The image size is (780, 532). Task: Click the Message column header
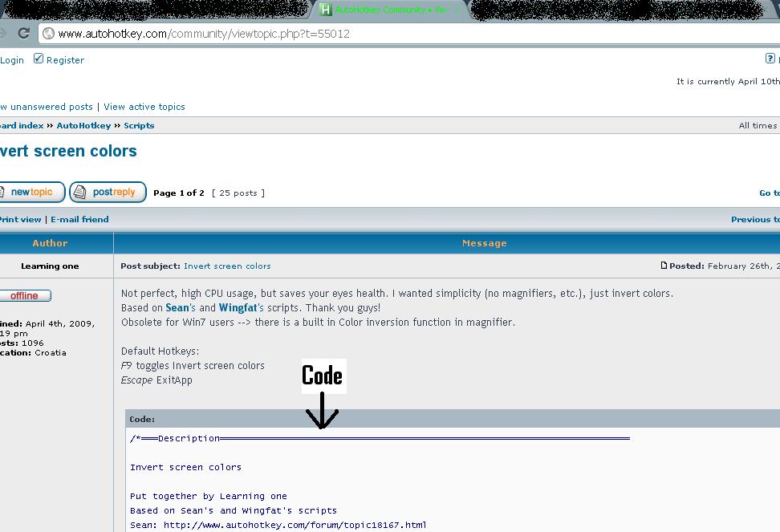pos(485,243)
